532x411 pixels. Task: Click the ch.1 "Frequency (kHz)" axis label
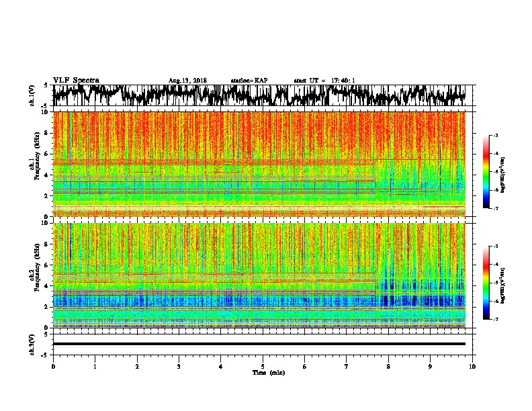pyautogui.click(x=38, y=156)
